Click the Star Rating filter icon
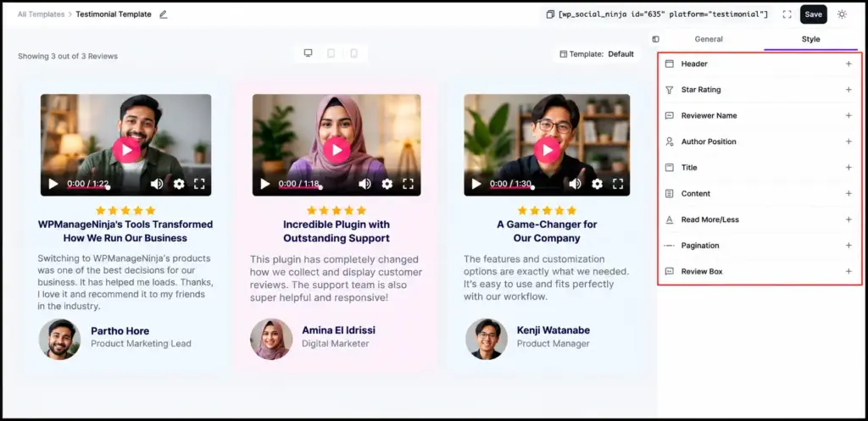 pos(670,90)
